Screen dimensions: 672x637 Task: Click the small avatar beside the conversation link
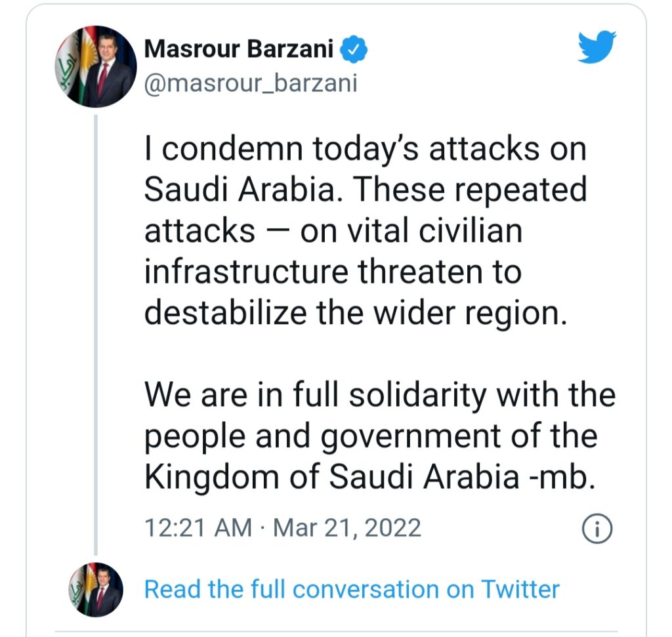96,588
